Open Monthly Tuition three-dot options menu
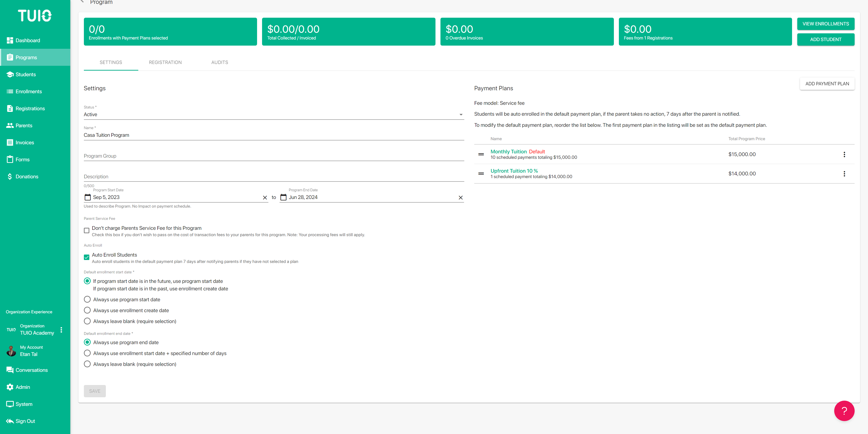868x434 pixels. pos(844,154)
